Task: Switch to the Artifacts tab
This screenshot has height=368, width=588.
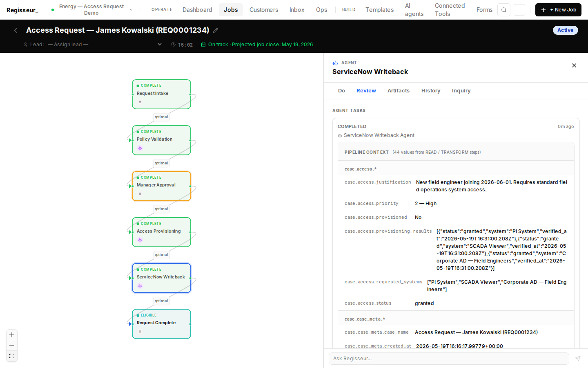Action: point(399,91)
